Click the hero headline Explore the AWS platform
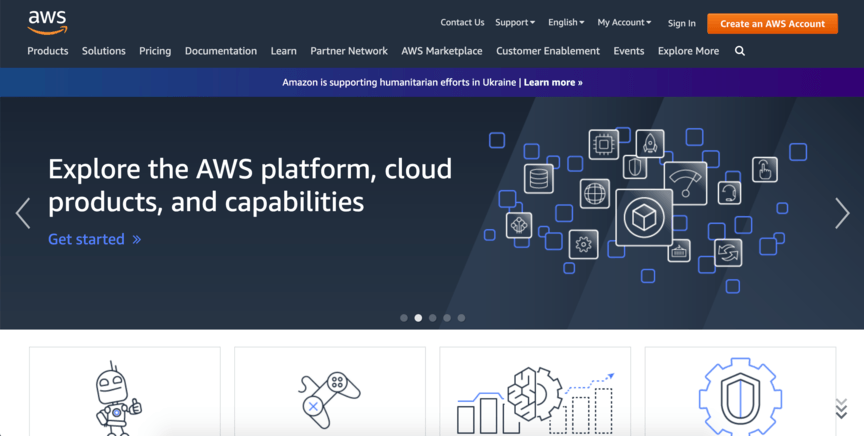The image size is (864, 436). tap(250, 185)
